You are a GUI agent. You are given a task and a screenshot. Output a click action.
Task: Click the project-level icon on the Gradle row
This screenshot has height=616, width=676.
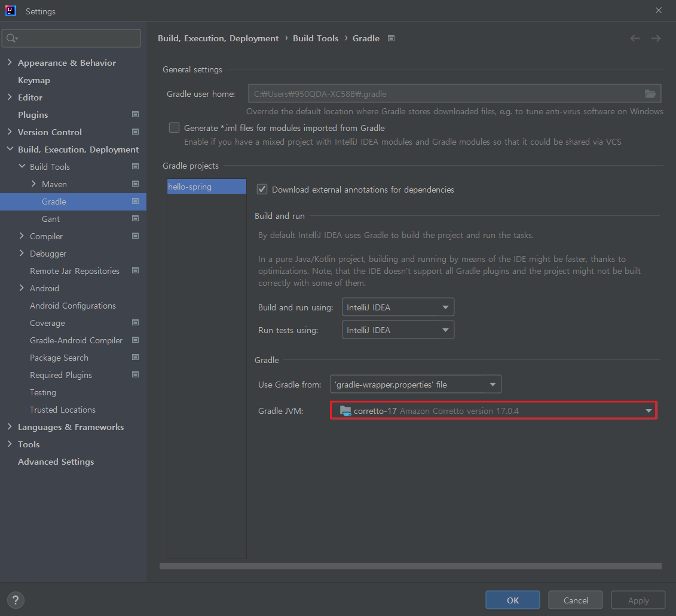coord(135,202)
